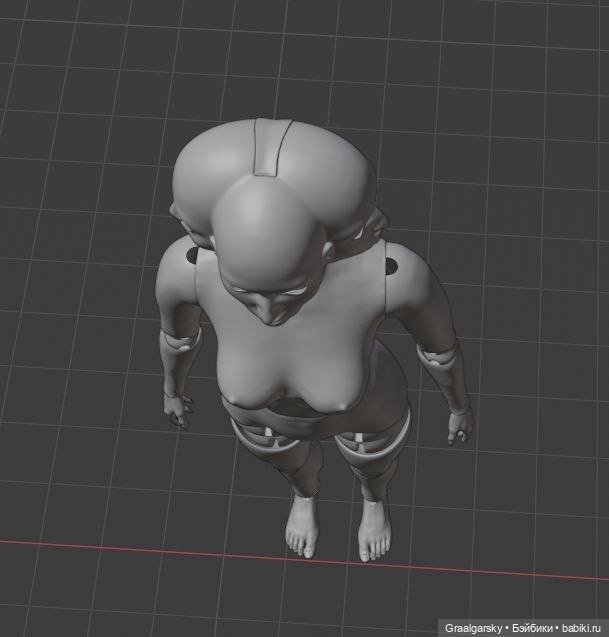
Task: Select the doll's foot on the view's right
Action: click(374, 531)
